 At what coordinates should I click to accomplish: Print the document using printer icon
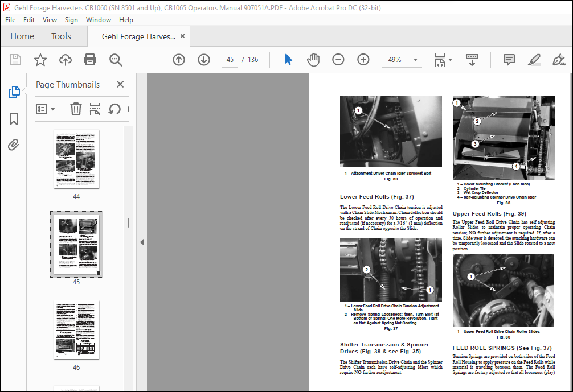coord(90,60)
